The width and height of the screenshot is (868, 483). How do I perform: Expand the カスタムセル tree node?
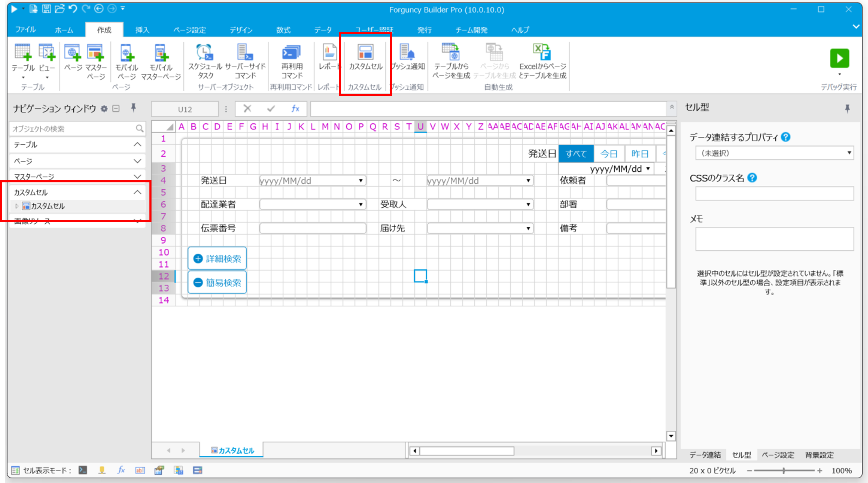[17, 206]
